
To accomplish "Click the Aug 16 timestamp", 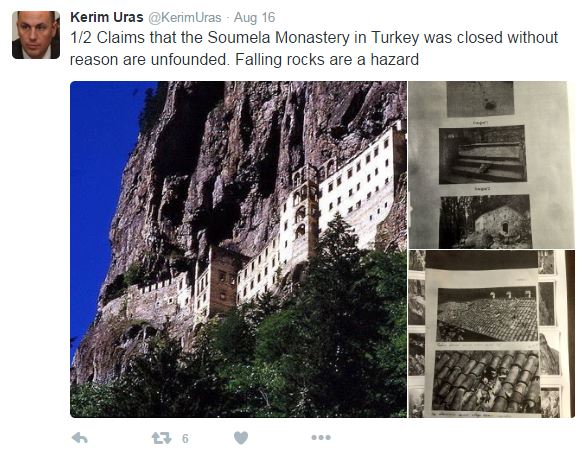I will [254, 18].
